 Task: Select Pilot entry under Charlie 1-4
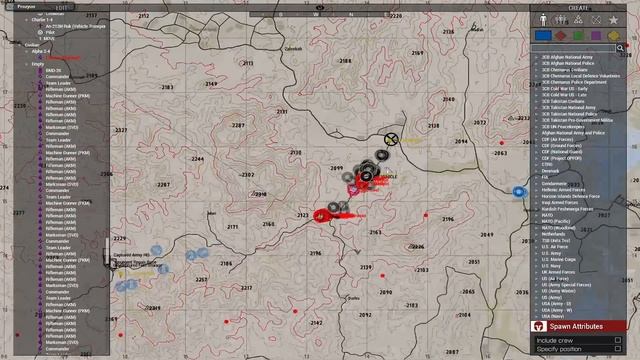[x=50, y=32]
